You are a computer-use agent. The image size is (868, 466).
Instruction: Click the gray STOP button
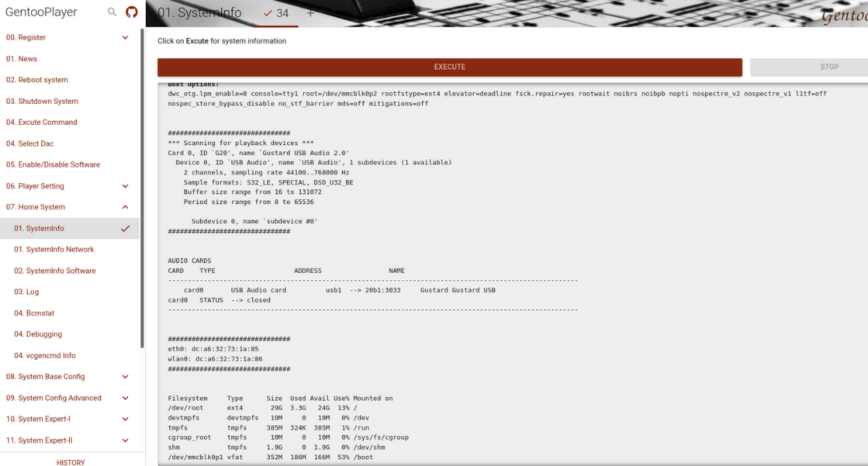[x=809, y=67]
